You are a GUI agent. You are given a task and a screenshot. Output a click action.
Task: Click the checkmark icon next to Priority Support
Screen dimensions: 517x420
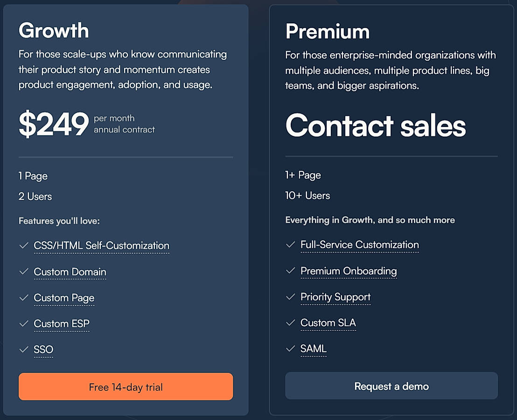coord(291,296)
